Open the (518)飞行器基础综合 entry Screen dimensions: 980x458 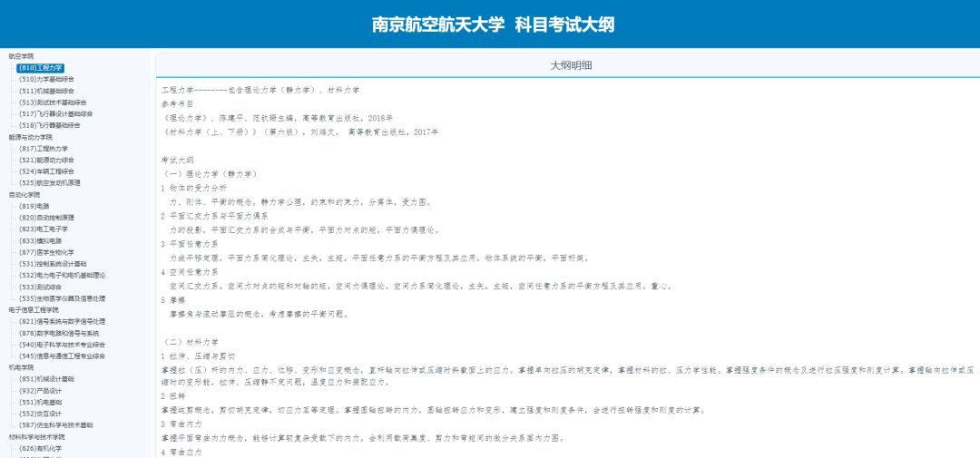[x=49, y=125]
